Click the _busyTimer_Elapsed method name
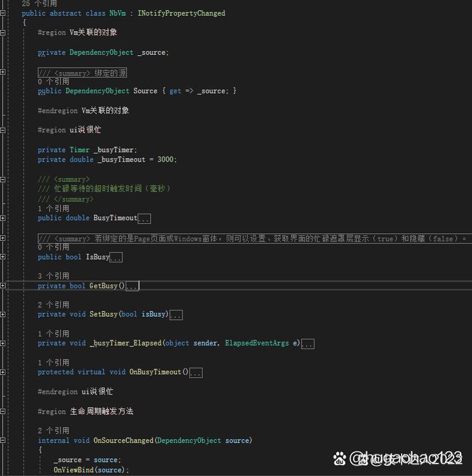472x476 pixels. 125,343
